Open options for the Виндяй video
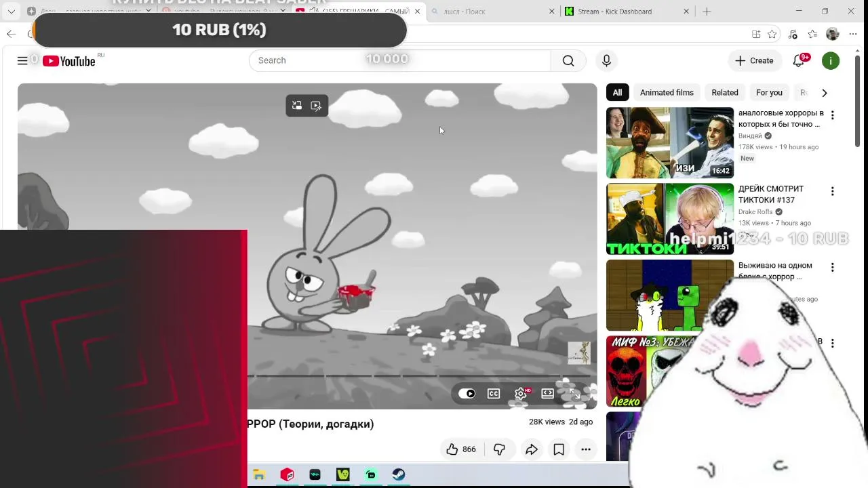Screen dimensions: 868x488 coord(833,115)
